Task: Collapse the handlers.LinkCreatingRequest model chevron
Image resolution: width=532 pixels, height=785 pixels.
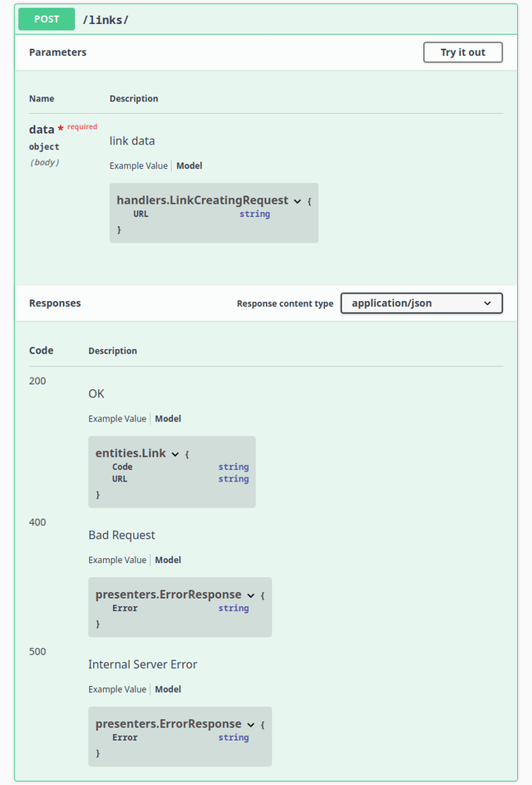Action: pyautogui.click(x=298, y=201)
